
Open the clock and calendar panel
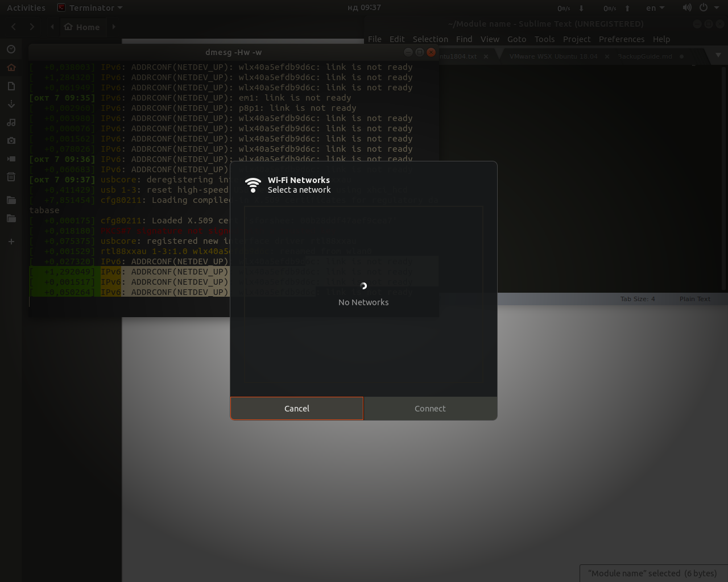tap(364, 8)
